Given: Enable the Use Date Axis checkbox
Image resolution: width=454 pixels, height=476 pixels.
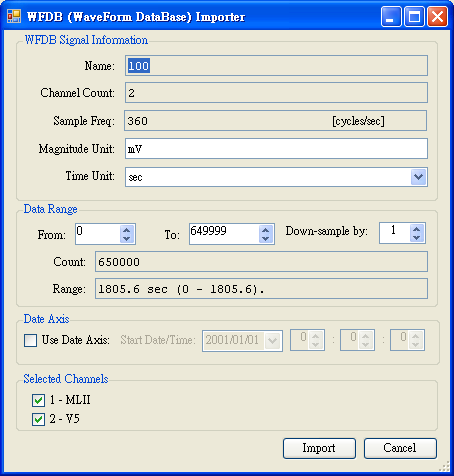Looking at the screenshot, I should 30,340.
